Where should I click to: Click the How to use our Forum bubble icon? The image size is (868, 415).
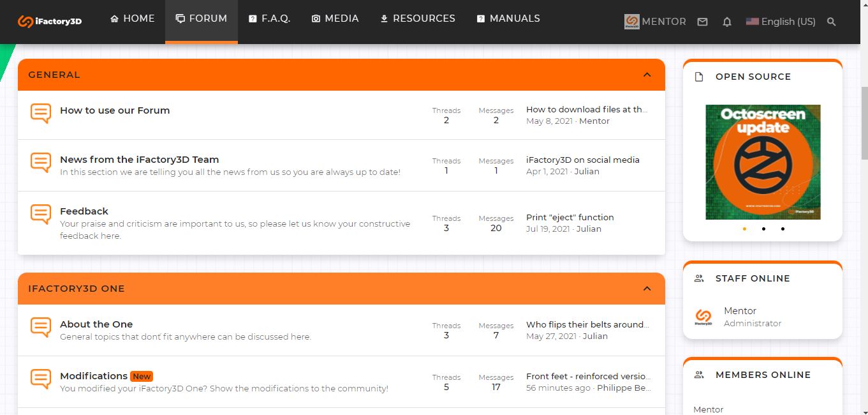click(x=41, y=114)
